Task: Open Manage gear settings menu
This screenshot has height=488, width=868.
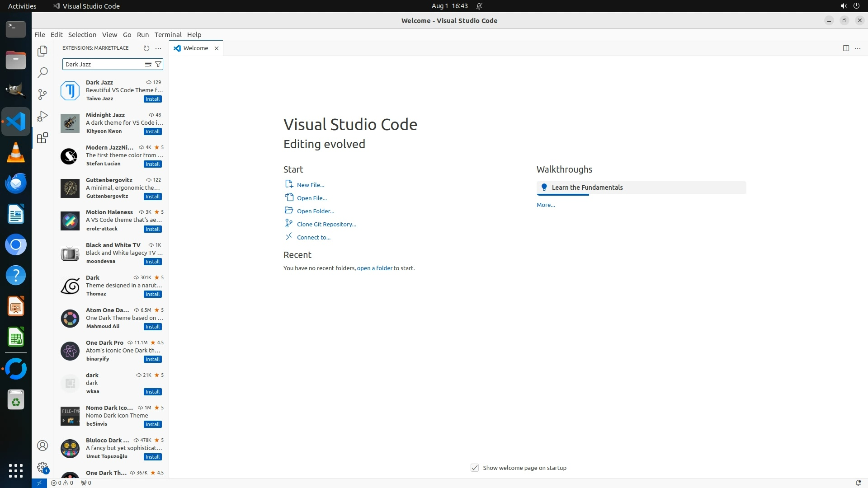Action: coord(42,467)
